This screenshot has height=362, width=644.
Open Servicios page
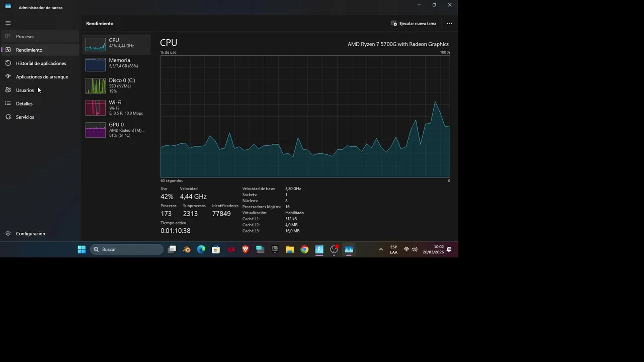point(40,117)
